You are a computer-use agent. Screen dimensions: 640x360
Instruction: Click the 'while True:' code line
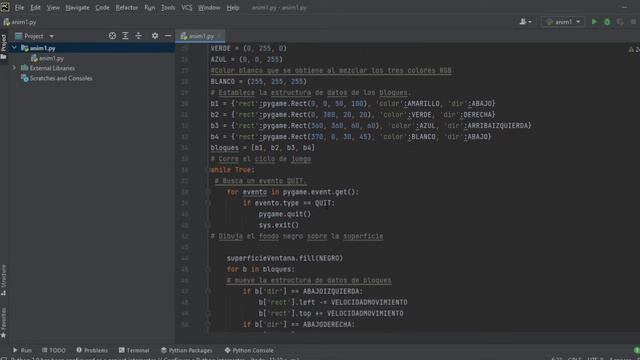(x=232, y=170)
